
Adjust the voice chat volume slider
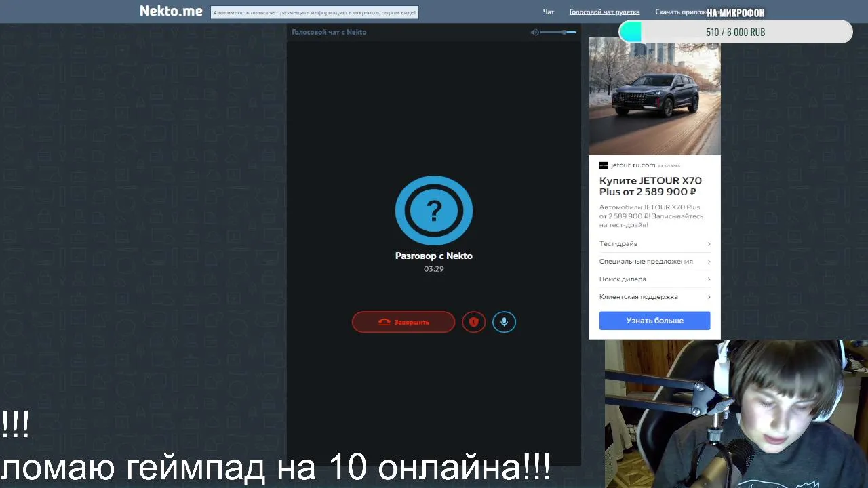coord(559,32)
